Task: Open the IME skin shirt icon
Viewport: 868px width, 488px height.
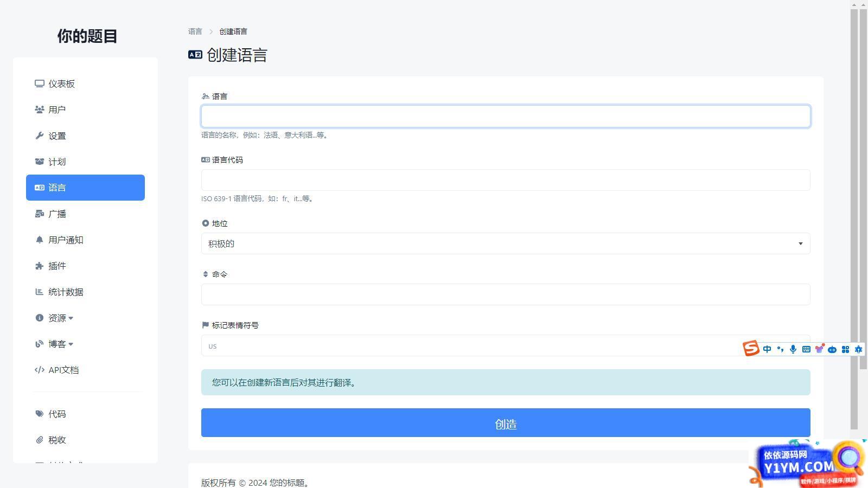Action: 819,349
